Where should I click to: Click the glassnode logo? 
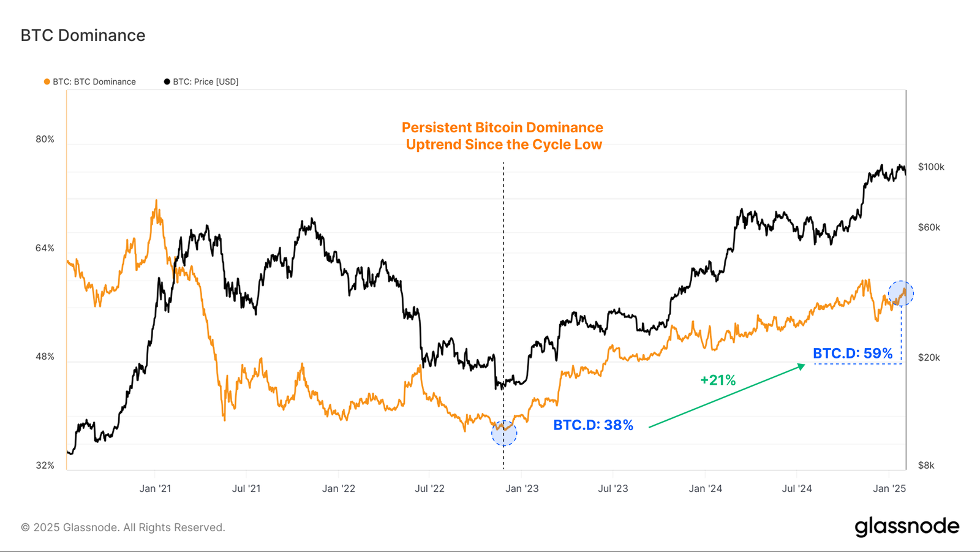tap(907, 526)
